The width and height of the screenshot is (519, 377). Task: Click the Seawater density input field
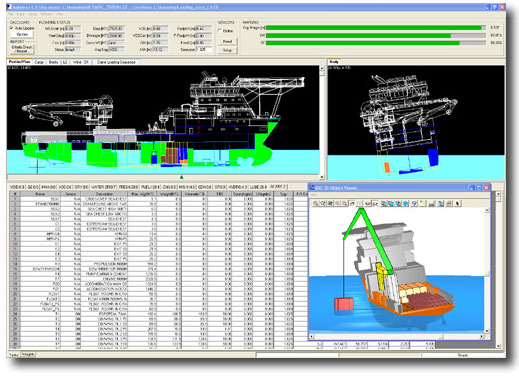coord(204,50)
